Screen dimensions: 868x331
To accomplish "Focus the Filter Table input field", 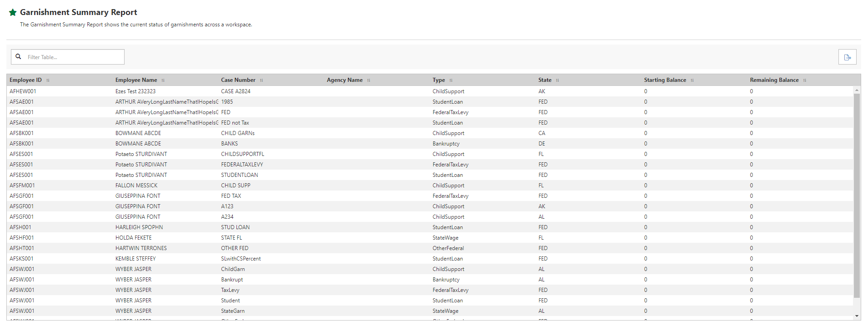I will 74,57.
